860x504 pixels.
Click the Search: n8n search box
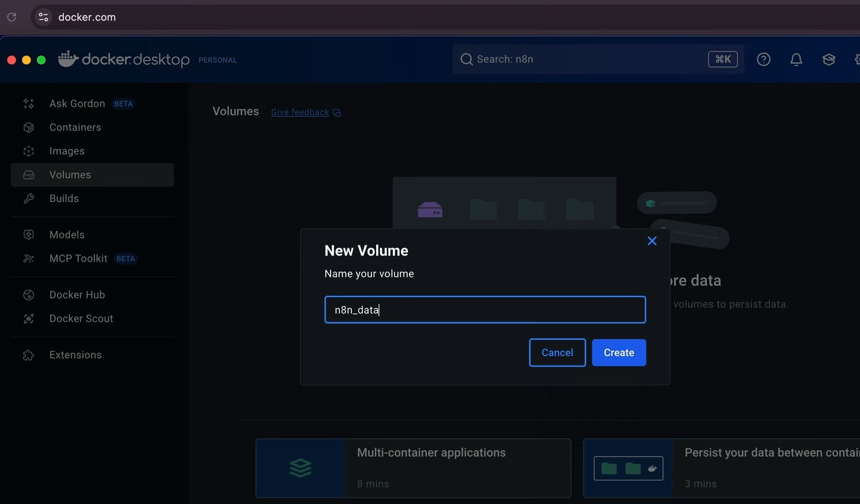[598, 59]
